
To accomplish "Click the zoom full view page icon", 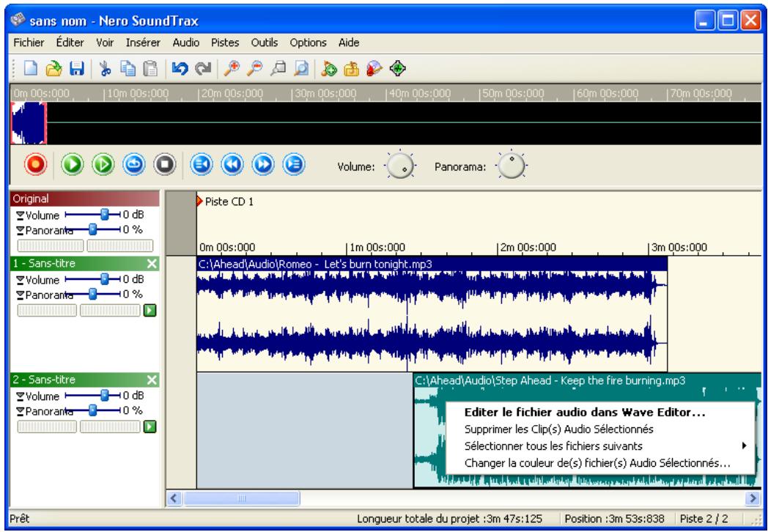I will tap(301, 69).
